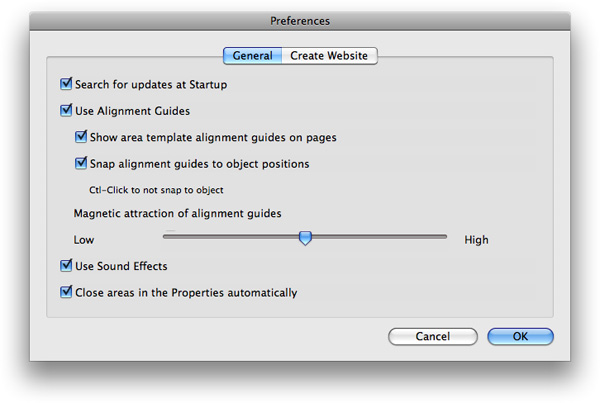Disable Show area template alignment guides checkbox

click(81, 137)
